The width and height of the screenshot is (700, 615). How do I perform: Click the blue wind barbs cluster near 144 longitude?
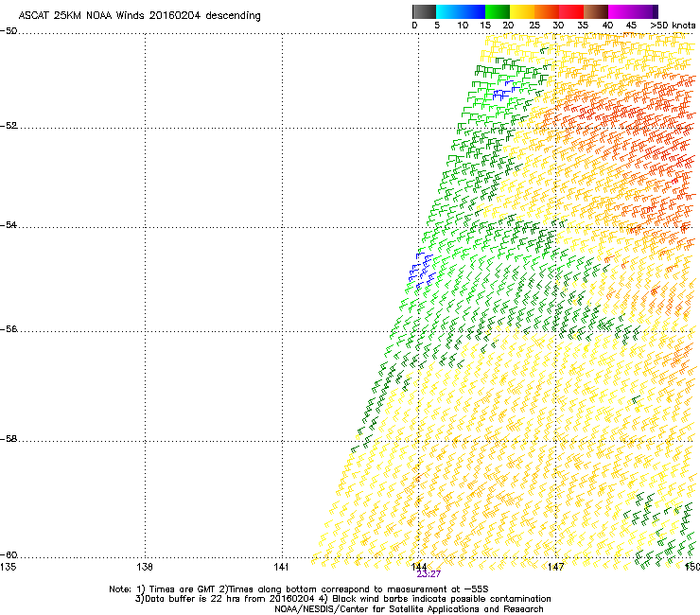coord(421,270)
